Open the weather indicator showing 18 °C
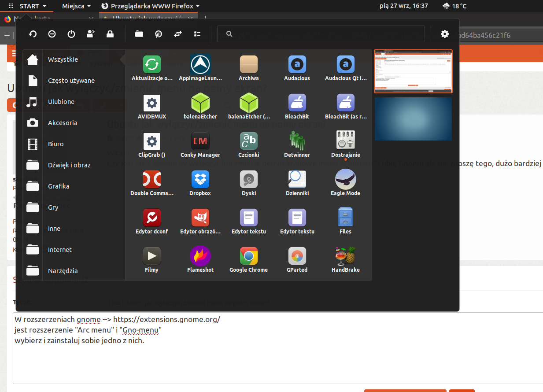The width and height of the screenshot is (543, 392). pos(454,6)
